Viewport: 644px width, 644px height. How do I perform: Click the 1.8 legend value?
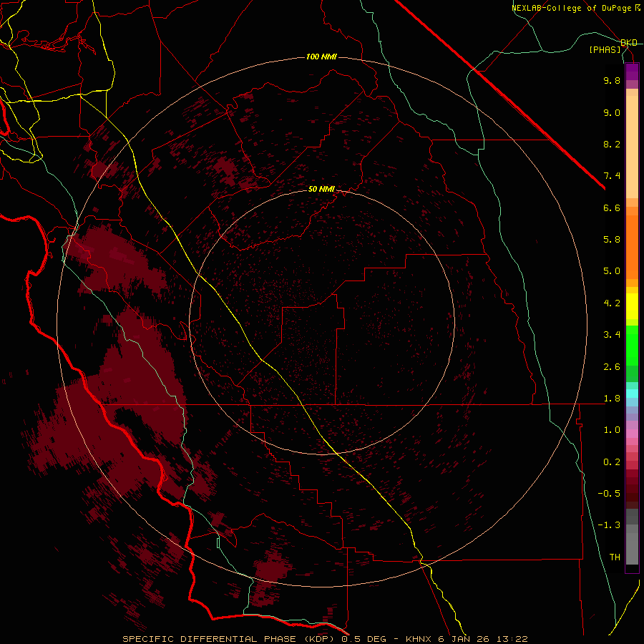[x=612, y=399]
